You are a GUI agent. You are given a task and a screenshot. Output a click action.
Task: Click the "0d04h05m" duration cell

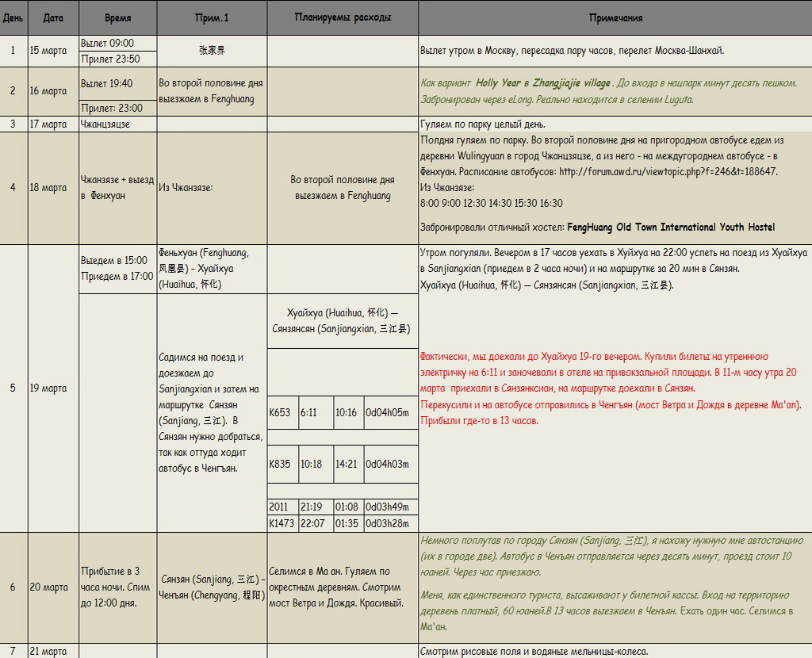click(391, 412)
